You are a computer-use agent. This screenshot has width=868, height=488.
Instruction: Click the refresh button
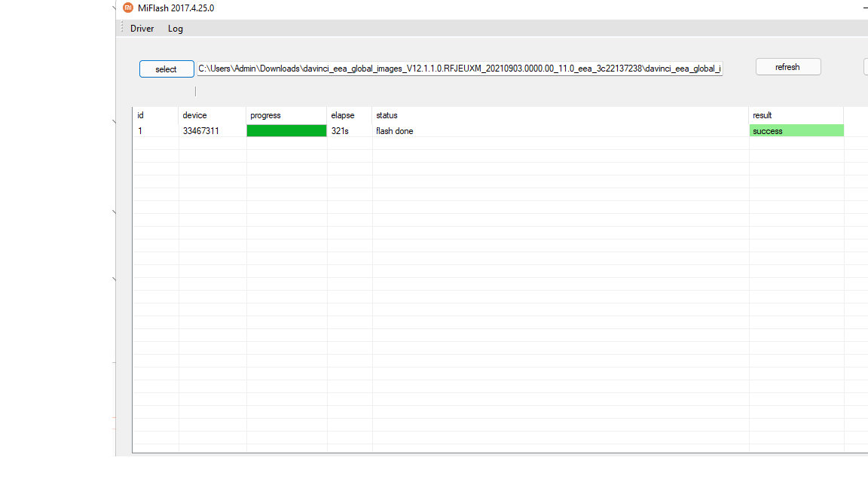(787, 67)
